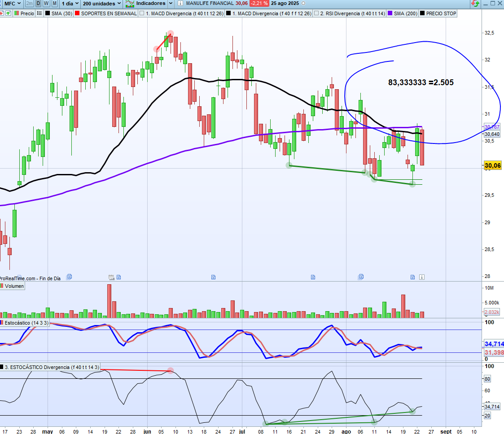
Task: Click the small info icon at chart bottom right
Action: 422,277
